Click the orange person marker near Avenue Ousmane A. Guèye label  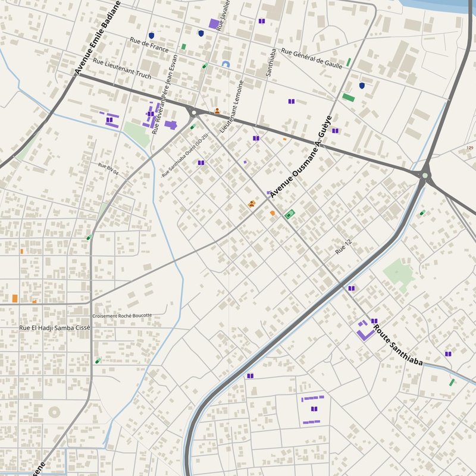pos(251,203)
